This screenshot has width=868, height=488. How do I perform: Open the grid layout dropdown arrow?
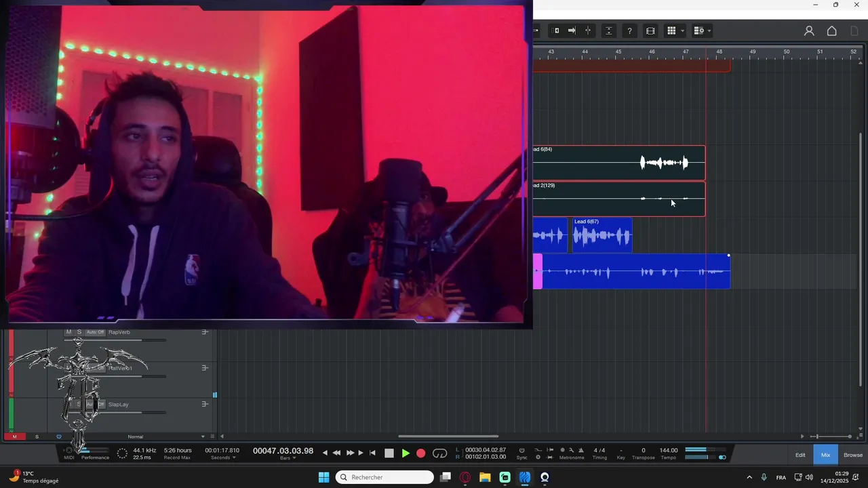[x=682, y=31]
